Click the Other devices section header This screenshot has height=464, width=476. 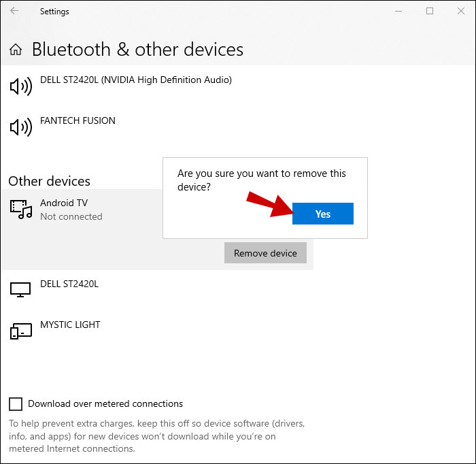click(x=49, y=181)
